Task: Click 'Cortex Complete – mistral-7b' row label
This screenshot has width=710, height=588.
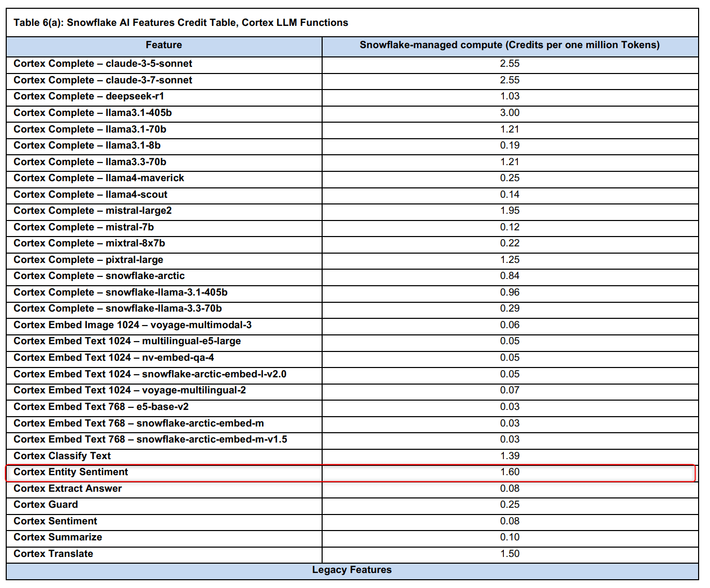Action: point(83,227)
